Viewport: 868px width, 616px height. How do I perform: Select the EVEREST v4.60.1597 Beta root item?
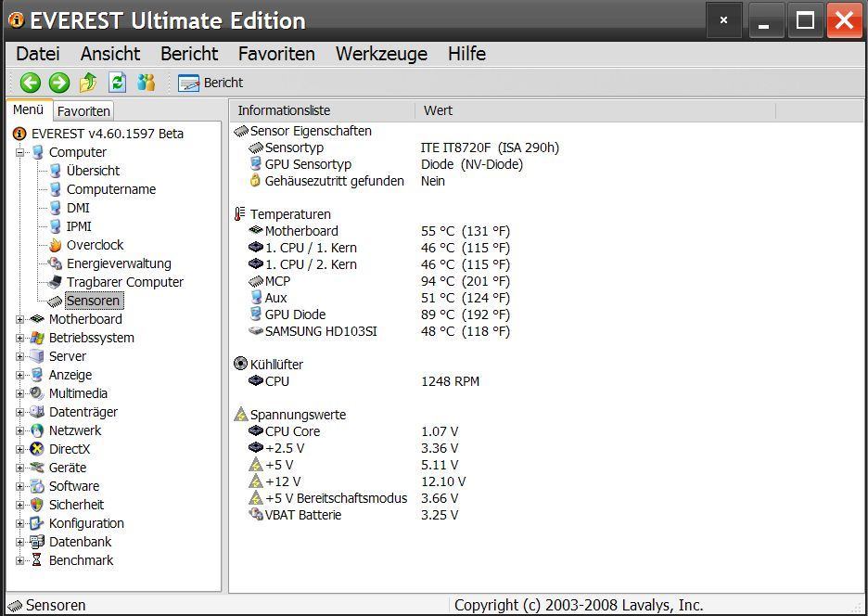coord(108,134)
